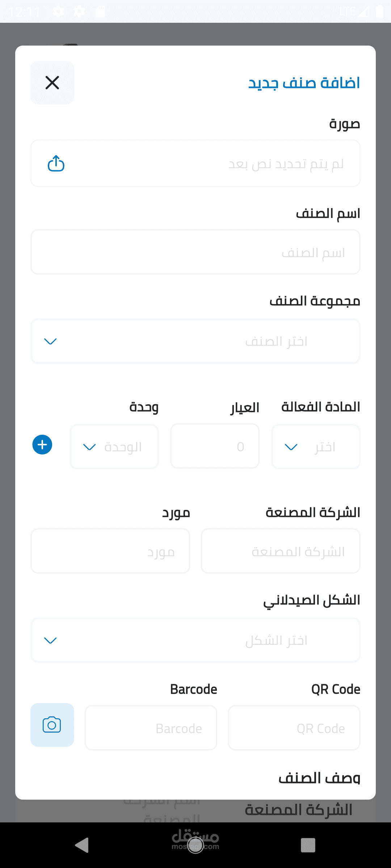The image size is (391, 868).
Task: Click the QR Code input field
Action: tap(294, 728)
